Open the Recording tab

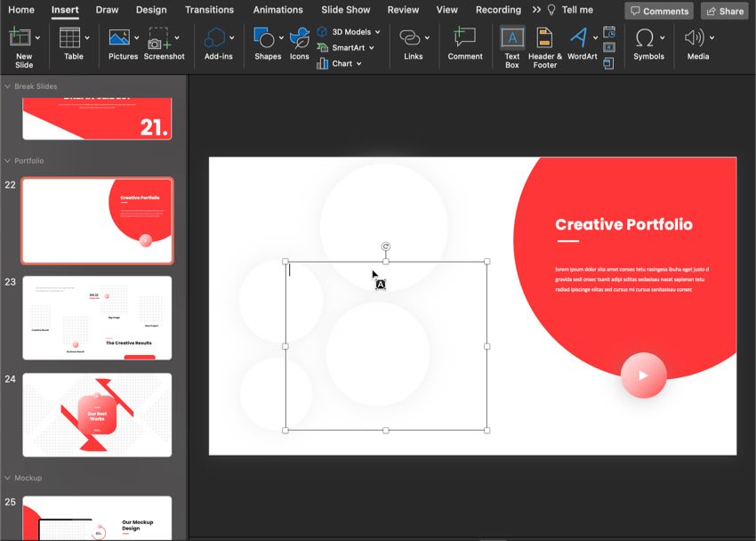pos(498,10)
